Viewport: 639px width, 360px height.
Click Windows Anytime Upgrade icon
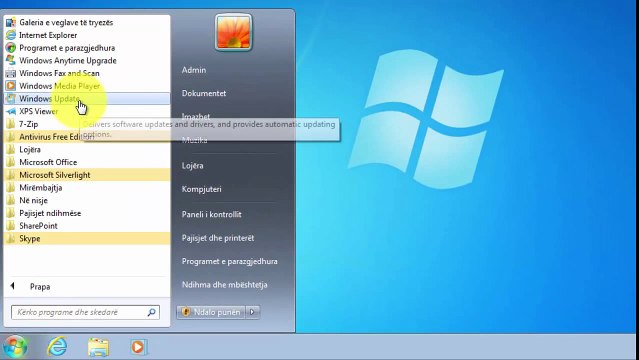click(x=11, y=60)
